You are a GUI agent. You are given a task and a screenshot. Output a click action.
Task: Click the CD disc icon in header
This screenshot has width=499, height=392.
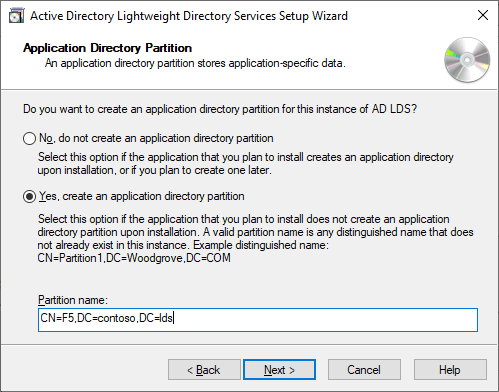pyautogui.click(x=467, y=60)
